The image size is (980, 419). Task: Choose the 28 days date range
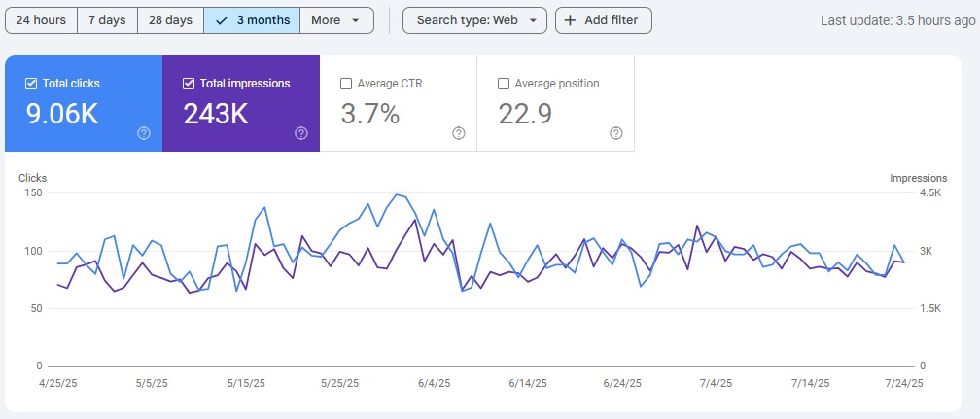tap(170, 20)
